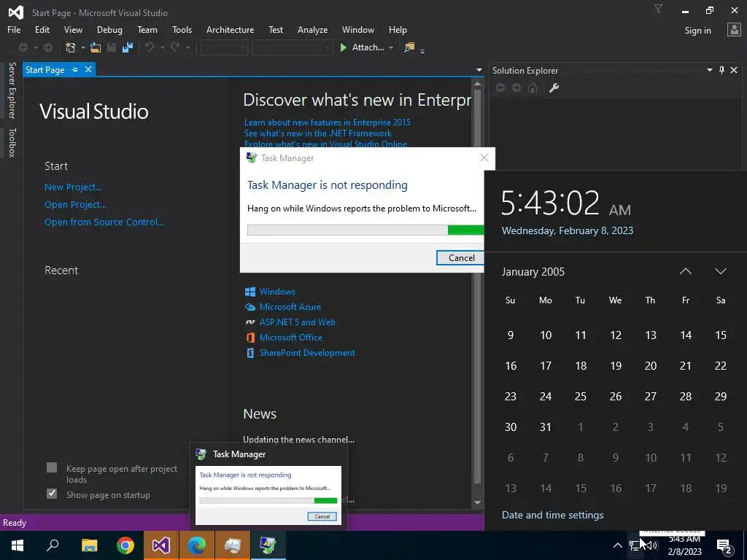Open the New Project dropdown arrow
Screen dimensions: 747x560
(x=82, y=47)
